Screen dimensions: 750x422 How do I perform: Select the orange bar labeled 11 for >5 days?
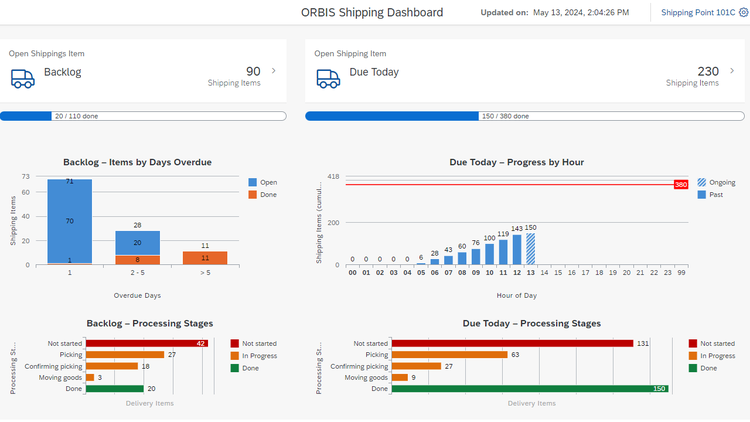tap(205, 258)
